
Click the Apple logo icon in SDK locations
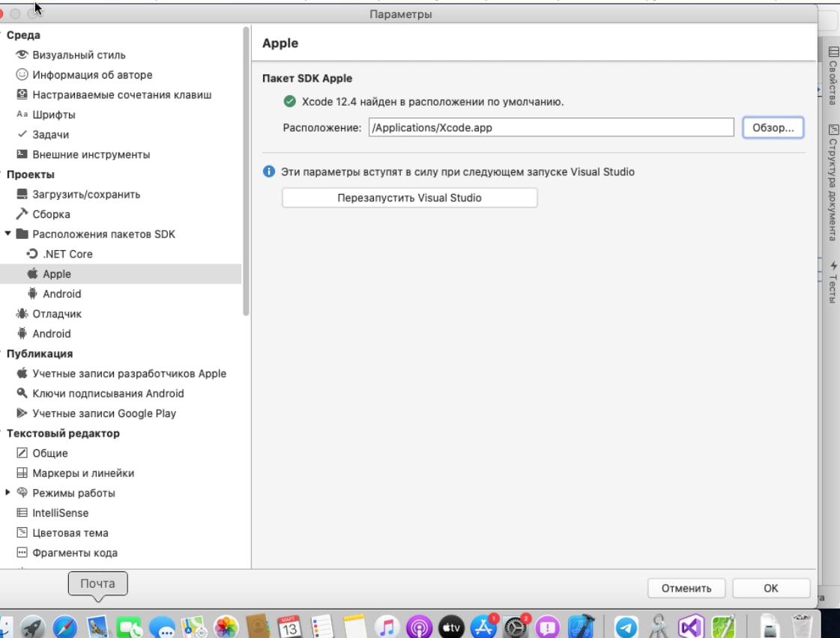32,273
